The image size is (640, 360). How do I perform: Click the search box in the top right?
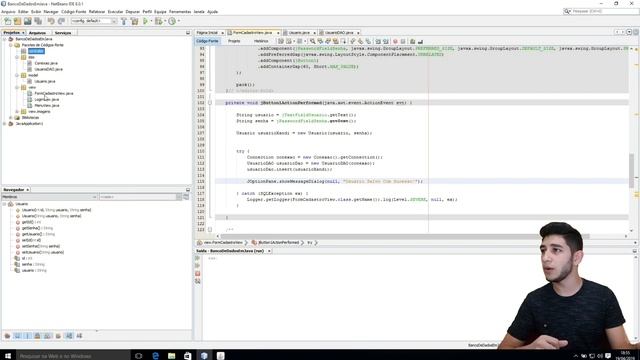click(x=600, y=11)
